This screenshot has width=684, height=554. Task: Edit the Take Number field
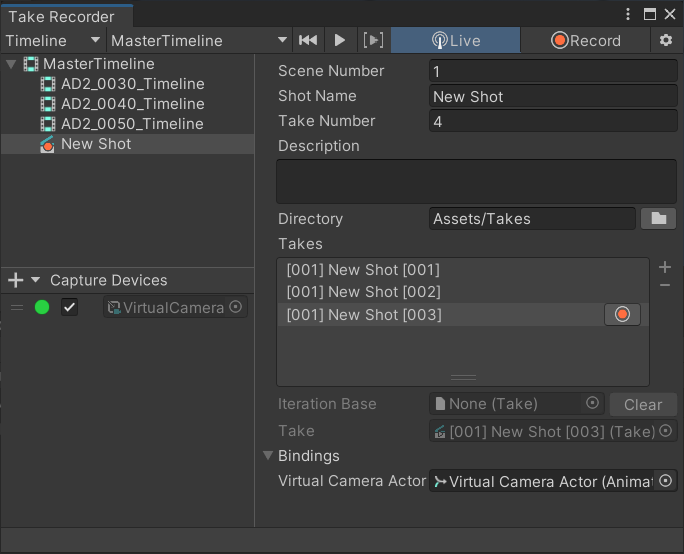pyautogui.click(x=553, y=121)
